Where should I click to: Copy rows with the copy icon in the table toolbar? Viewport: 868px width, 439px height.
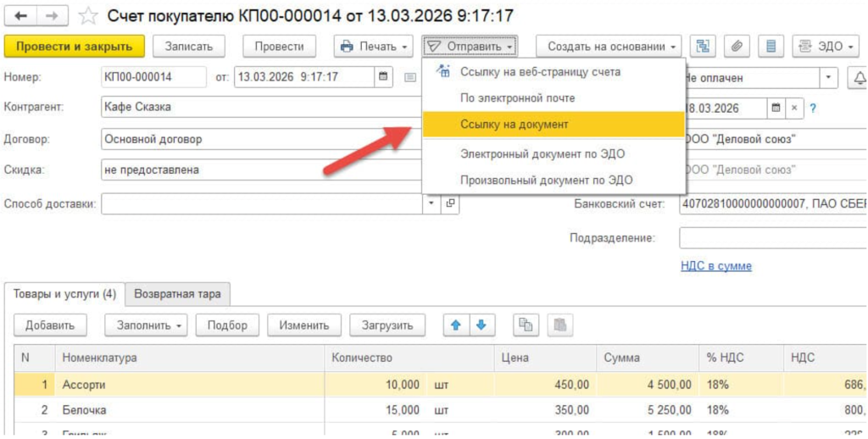(526, 325)
